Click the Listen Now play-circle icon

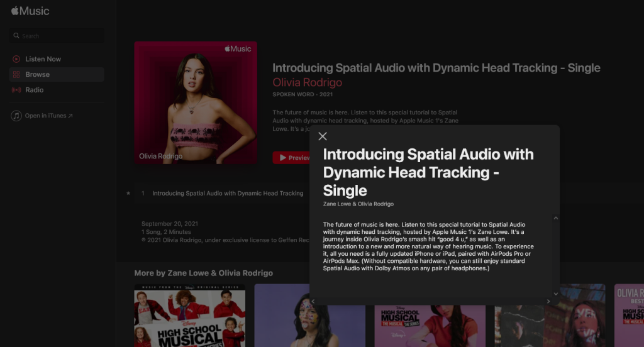(16, 59)
